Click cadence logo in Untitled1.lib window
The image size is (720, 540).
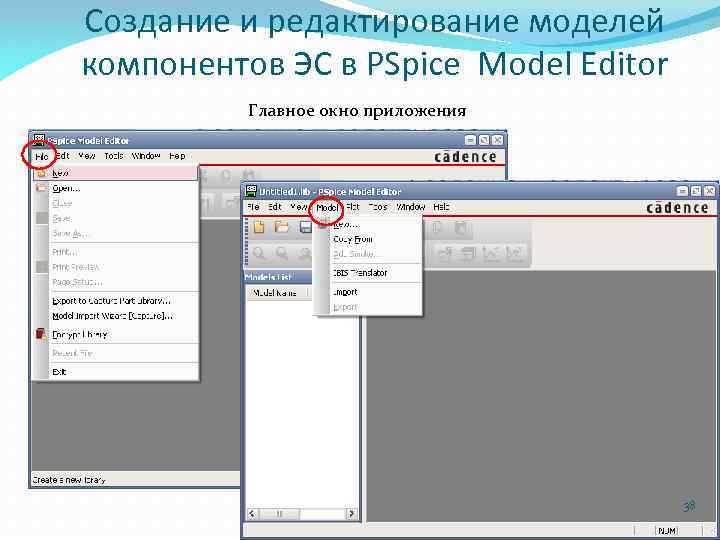[677, 208]
